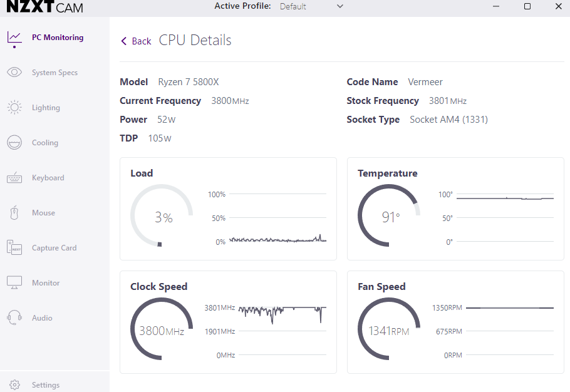Select the Monitor display icon
Image resolution: width=570 pixels, height=392 pixels.
14,283
